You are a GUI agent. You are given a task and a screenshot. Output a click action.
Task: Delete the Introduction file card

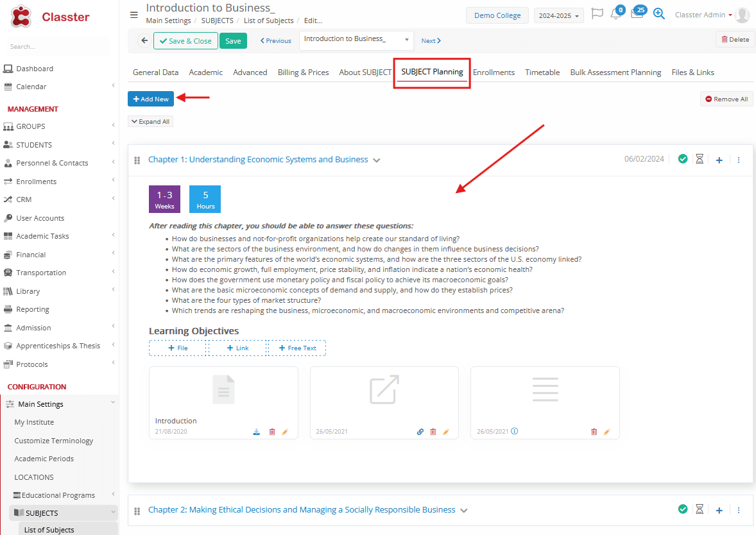[271, 432]
